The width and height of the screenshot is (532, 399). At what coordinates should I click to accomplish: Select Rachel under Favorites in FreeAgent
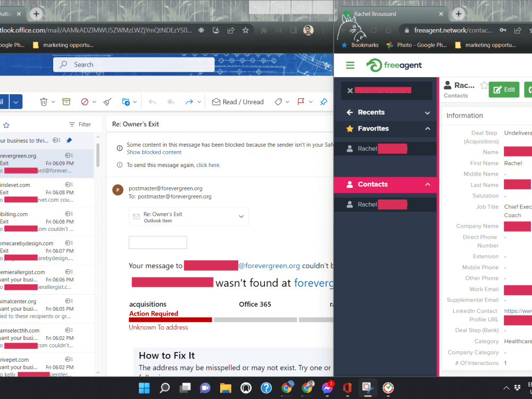click(x=385, y=148)
